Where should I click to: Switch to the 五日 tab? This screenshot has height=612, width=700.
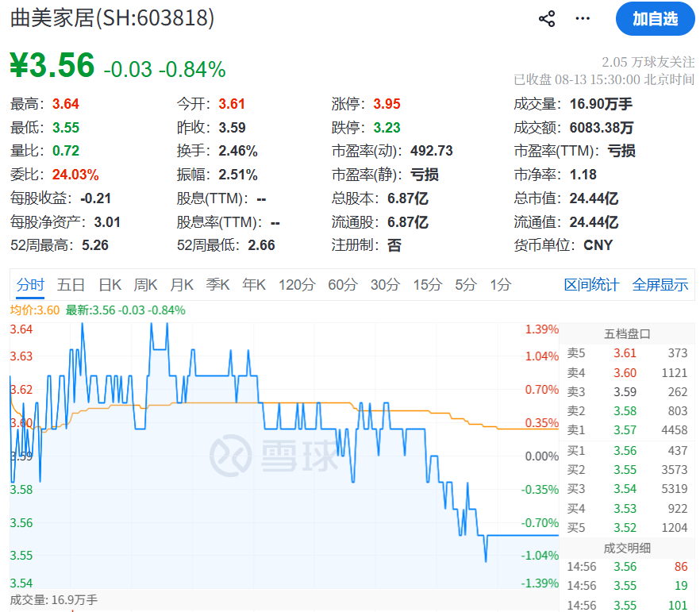(x=71, y=284)
